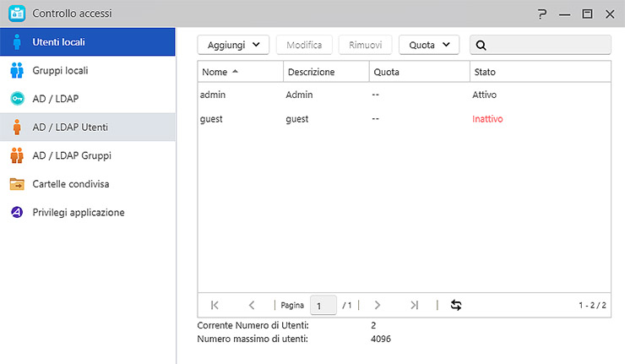
Task: Click the page number input box
Action: point(323,305)
